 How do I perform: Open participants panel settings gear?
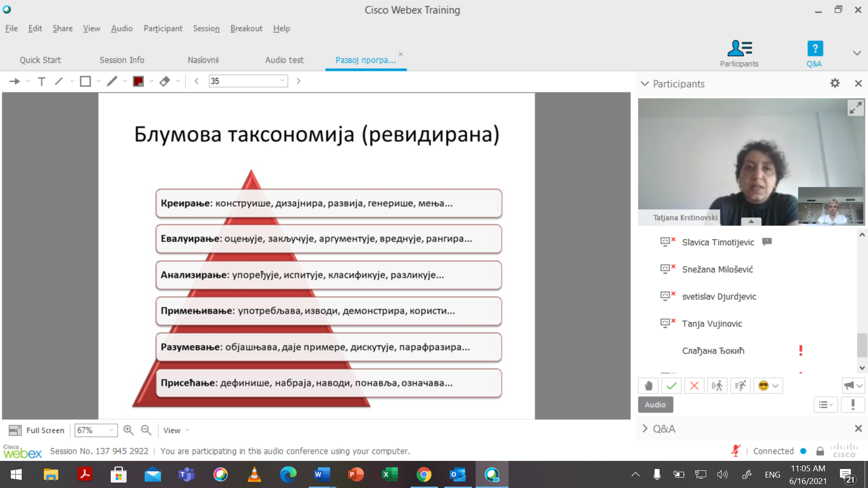[x=835, y=84]
